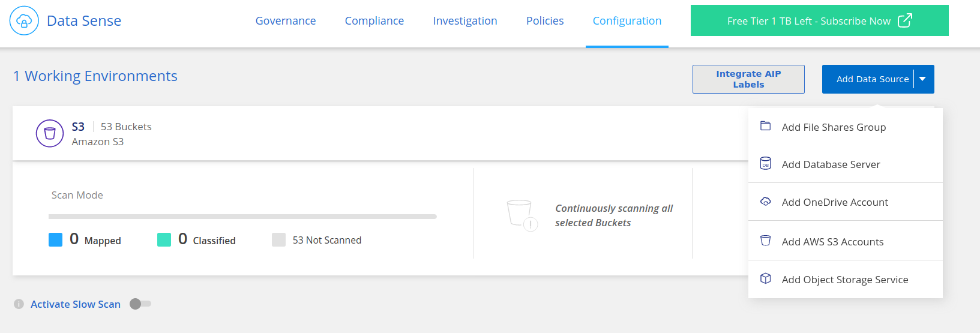Click the database icon beside Add Database Server
Image resolution: width=980 pixels, height=333 pixels.
pos(765,163)
